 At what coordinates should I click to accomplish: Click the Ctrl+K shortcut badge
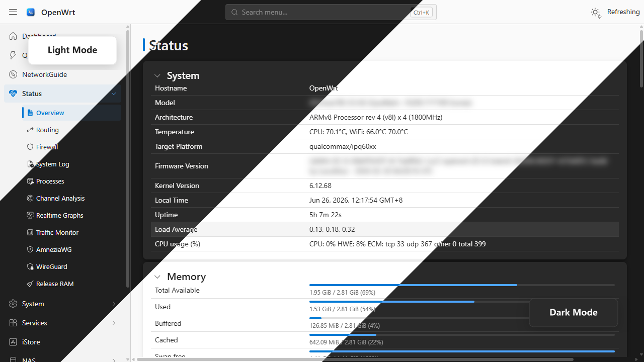pyautogui.click(x=421, y=13)
